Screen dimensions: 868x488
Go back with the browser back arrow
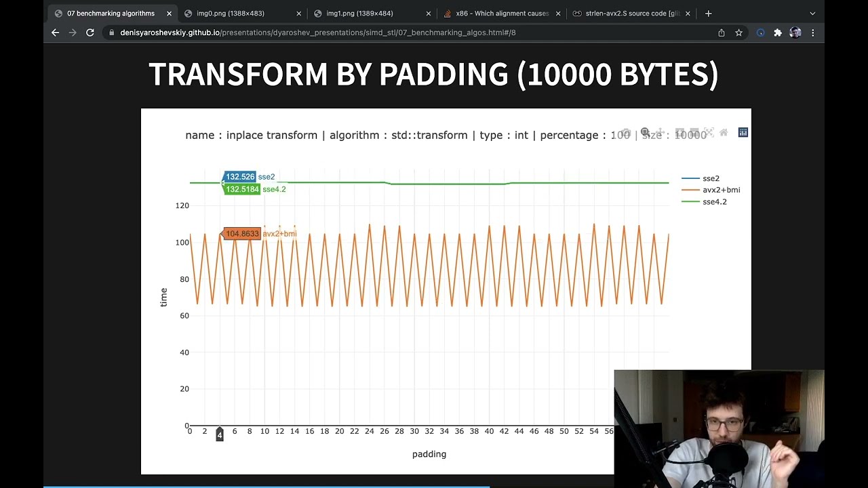pos(56,33)
